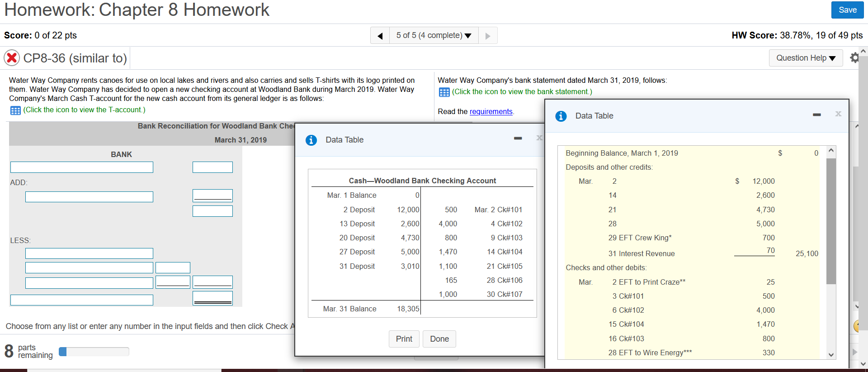Viewport: 868px width, 372px height.
Task: Go to the next question arrow
Action: click(x=488, y=35)
